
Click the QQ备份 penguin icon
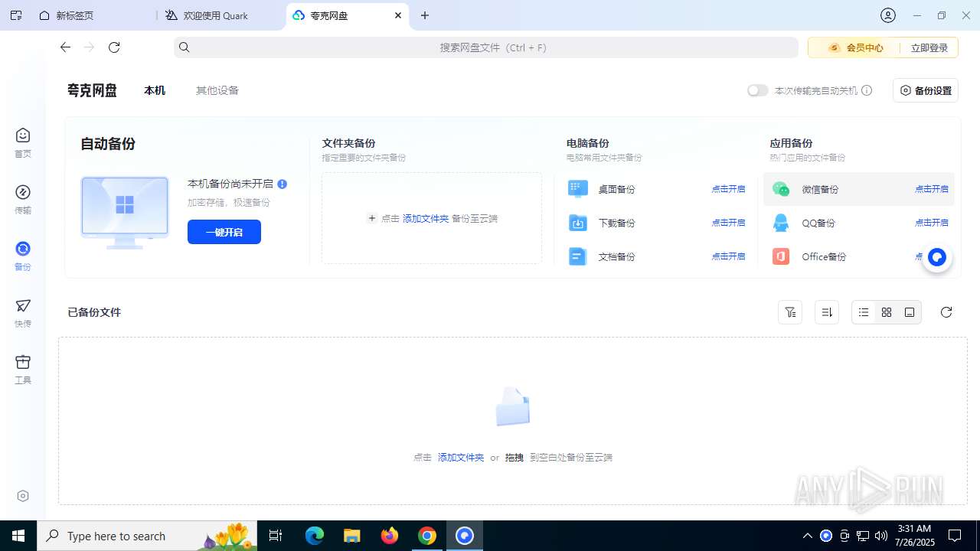pos(781,223)
